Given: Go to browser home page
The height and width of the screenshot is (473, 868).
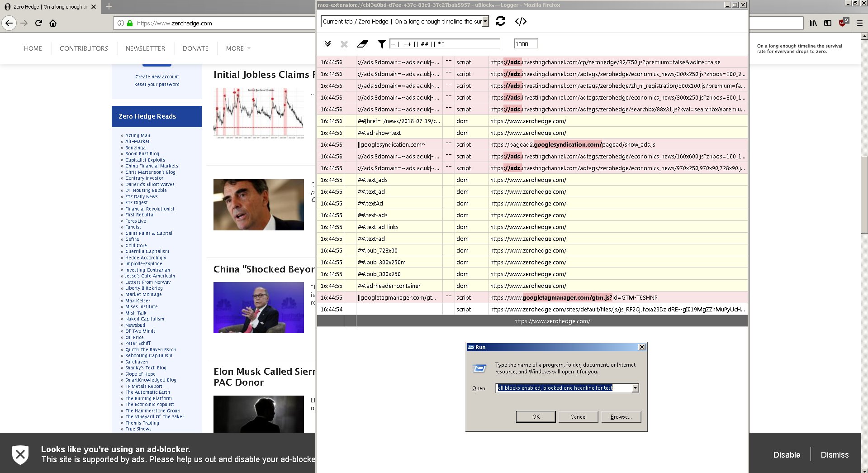Looking at the screenshot, I should point(53,23).
